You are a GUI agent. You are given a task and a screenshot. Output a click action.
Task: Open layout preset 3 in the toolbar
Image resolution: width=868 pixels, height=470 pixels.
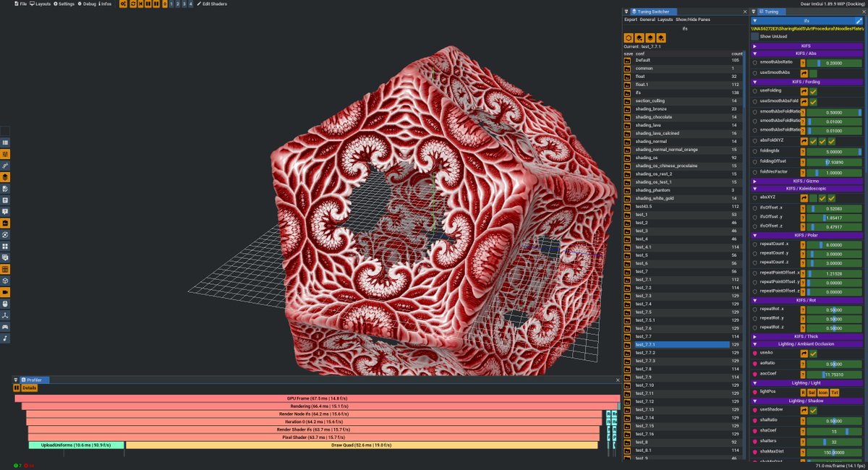184,4
